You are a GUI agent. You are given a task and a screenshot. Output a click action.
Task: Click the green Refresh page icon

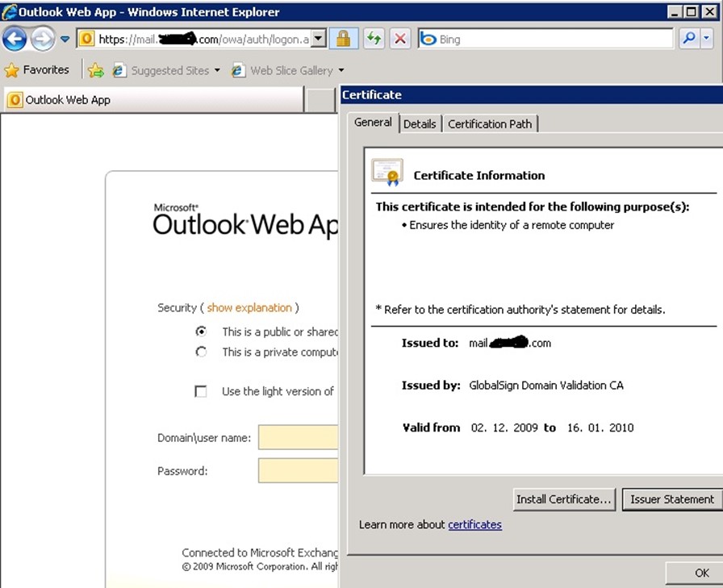374,39
